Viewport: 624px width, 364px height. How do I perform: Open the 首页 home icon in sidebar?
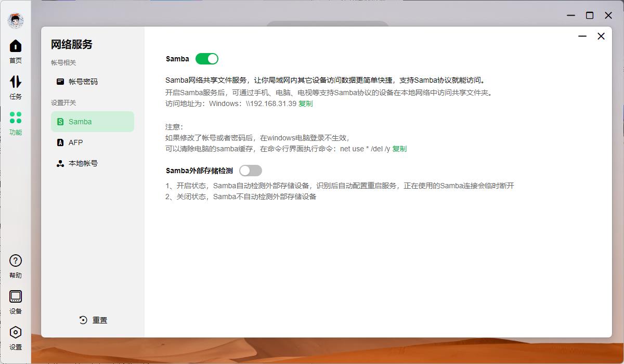(15, 47)
